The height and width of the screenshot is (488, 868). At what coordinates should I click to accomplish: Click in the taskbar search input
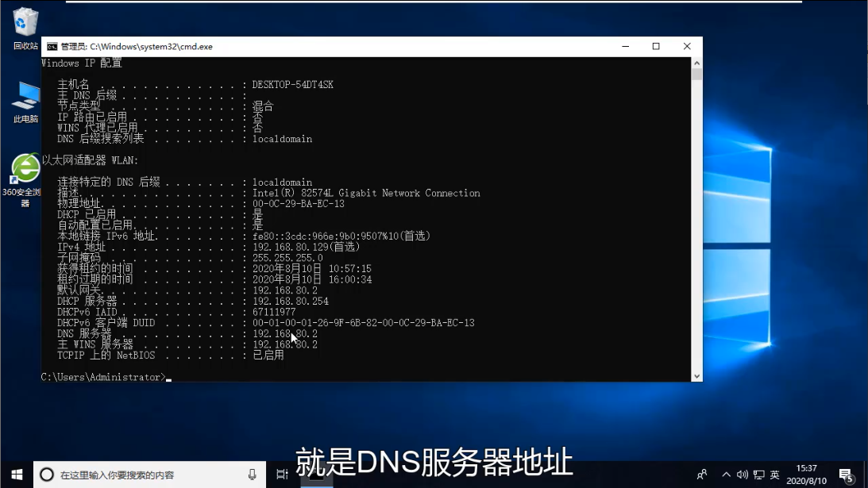pyautogui.click(x=149, y=475)
